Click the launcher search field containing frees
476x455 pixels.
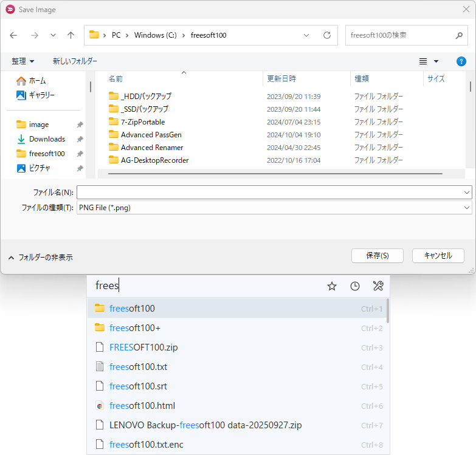[x=207, y=286]
